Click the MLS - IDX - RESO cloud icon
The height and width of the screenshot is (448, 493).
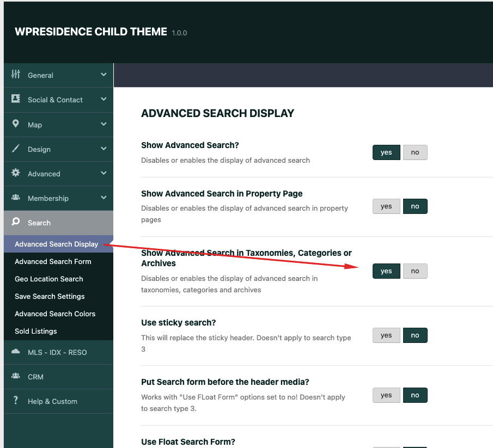tap(16, 351)
